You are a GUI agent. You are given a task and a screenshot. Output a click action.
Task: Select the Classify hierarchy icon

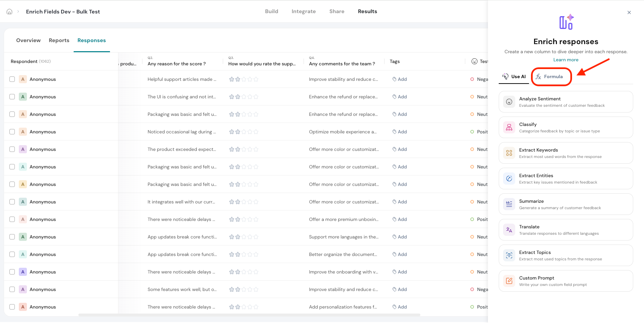pyautogui.click(x=509, y=127)
